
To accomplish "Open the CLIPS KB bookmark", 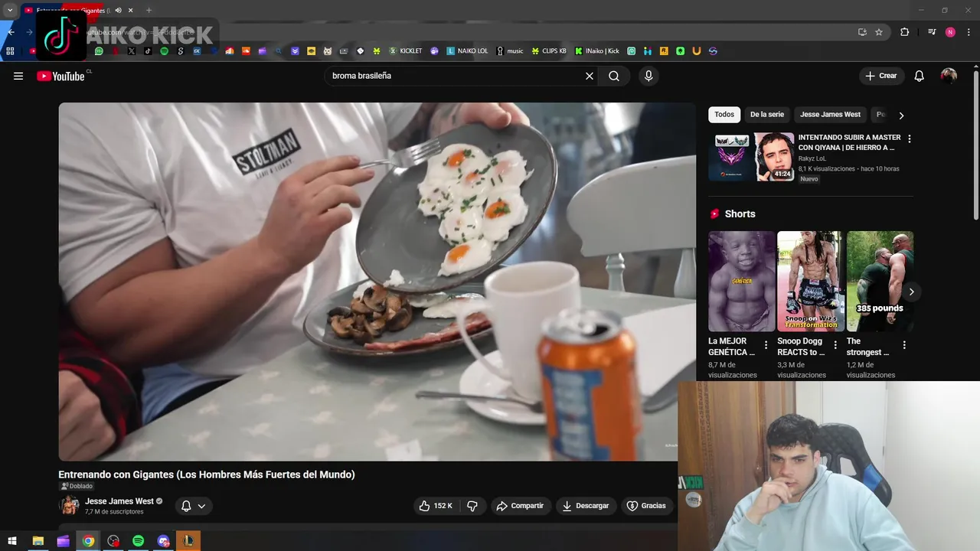I will [x=549, y=51].
